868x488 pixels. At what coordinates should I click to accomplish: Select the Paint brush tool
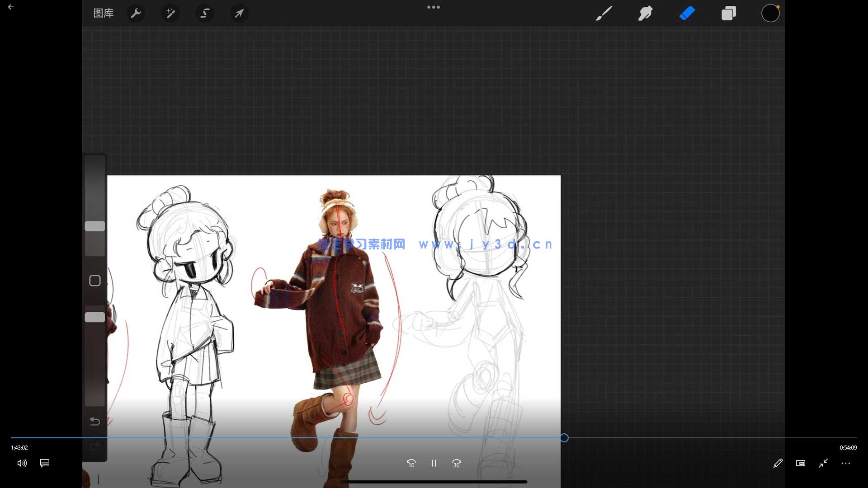pyautogui.click(x=604, y=13)
